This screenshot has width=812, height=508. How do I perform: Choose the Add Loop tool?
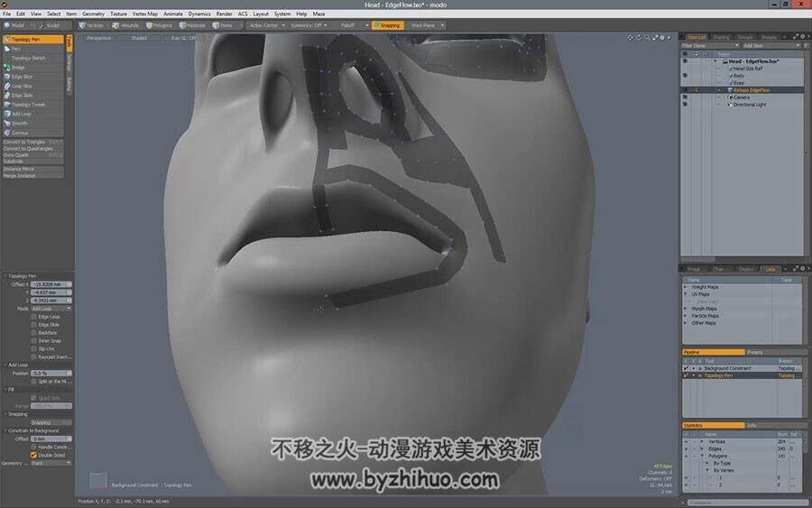point(32,114)
